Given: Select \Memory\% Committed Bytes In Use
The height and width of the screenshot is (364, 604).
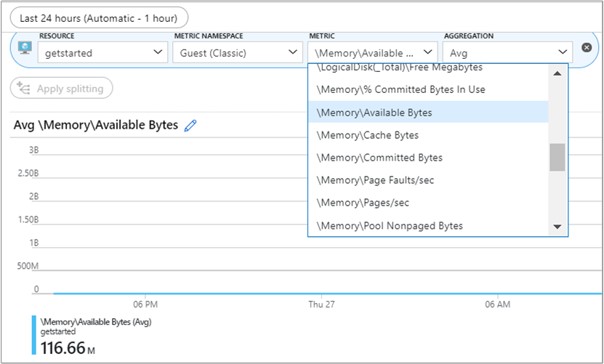Looking at the screenshot, I should [428, 89].
